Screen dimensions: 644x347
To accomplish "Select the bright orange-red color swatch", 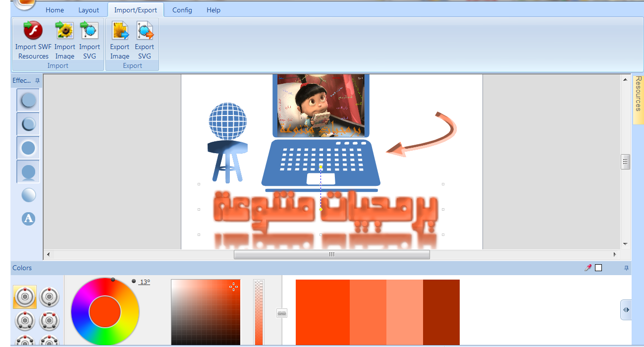I will click(x=322, y=312).
